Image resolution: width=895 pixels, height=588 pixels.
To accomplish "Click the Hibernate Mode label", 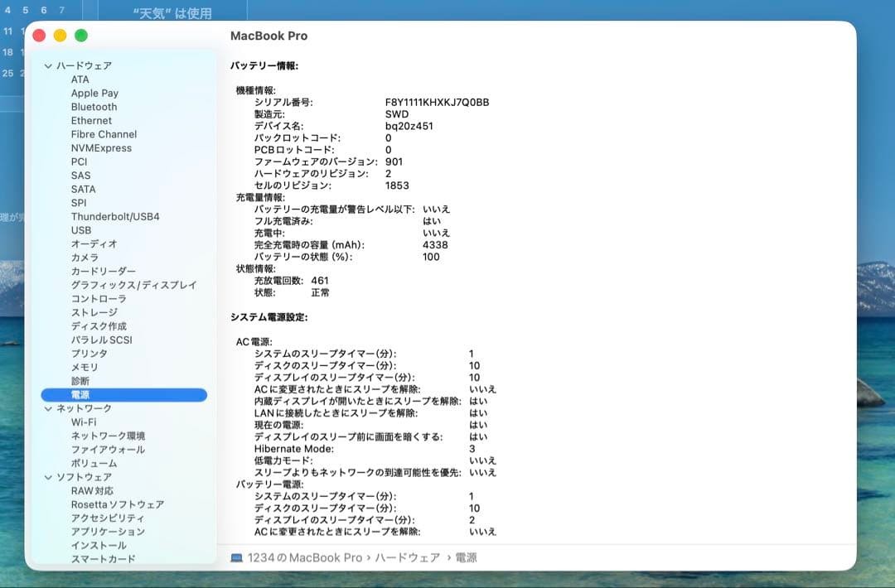I will pos(294,450).
